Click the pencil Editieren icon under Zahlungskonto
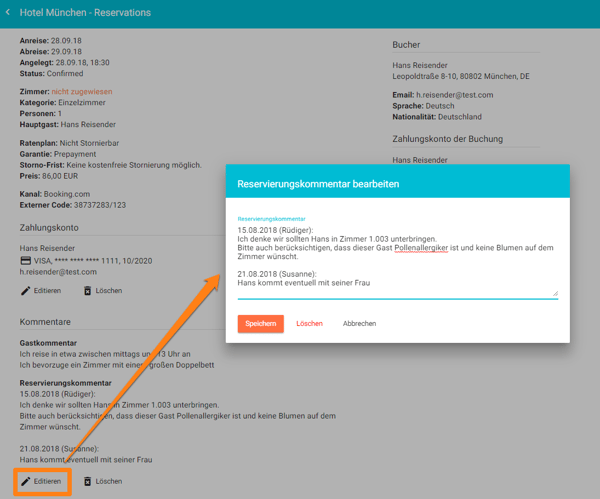 click(x=26, y=291)
